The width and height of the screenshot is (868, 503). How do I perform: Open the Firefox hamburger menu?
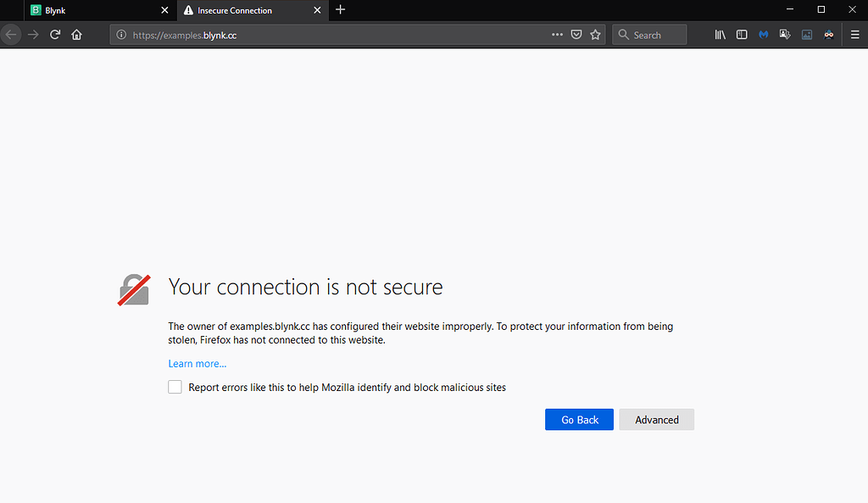coord(856,34)
